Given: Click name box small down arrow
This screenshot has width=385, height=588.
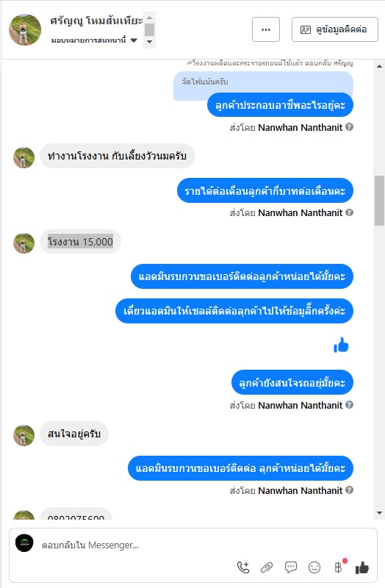Looking at the screenshot, I should 149,42.
